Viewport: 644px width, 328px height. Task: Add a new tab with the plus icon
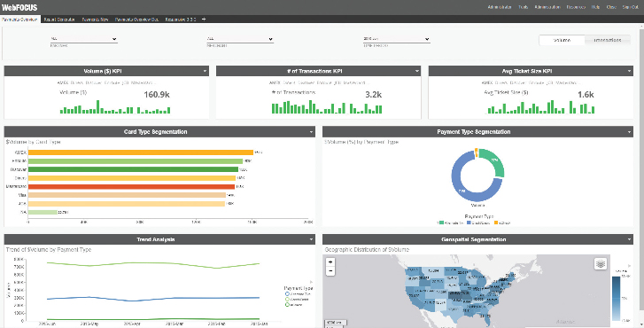[x=204, y=20]
